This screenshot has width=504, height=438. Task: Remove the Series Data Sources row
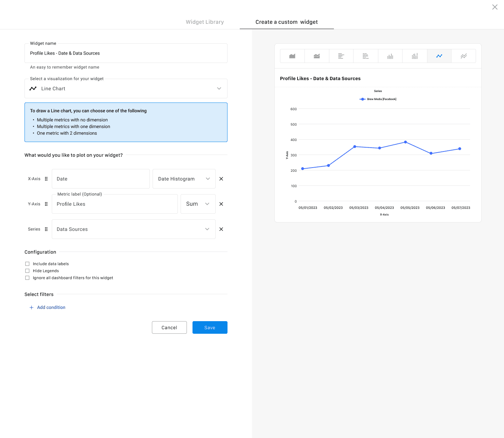(221, 229)
